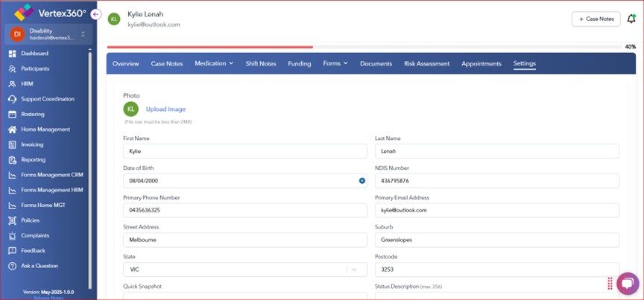Click the Complaints alarm icon
The height and width of the screenshot is (300, 644).
pyautogui.click(x=13, y=236)
